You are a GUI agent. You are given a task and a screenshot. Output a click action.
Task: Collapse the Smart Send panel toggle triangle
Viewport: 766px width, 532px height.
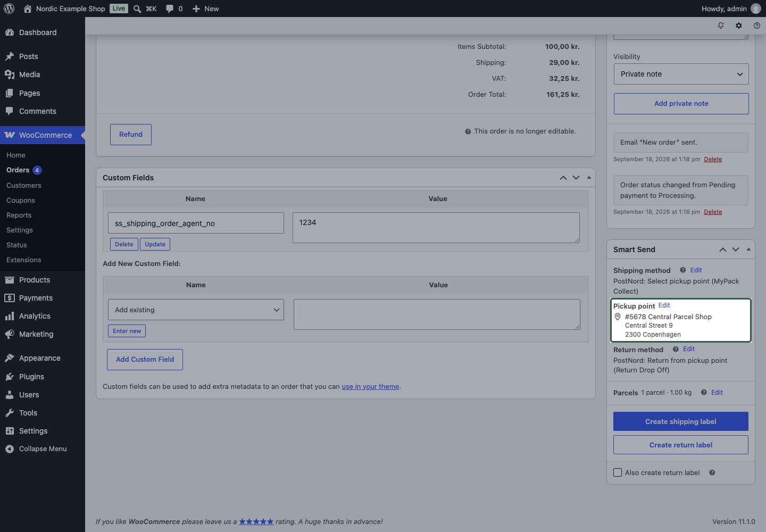click(748, 249)
